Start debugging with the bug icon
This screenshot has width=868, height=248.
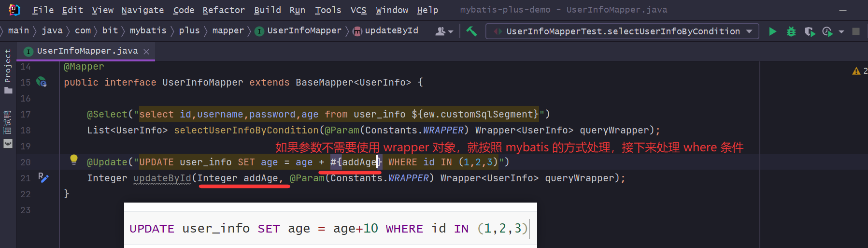pyautogui.click(x=791, y=31)
